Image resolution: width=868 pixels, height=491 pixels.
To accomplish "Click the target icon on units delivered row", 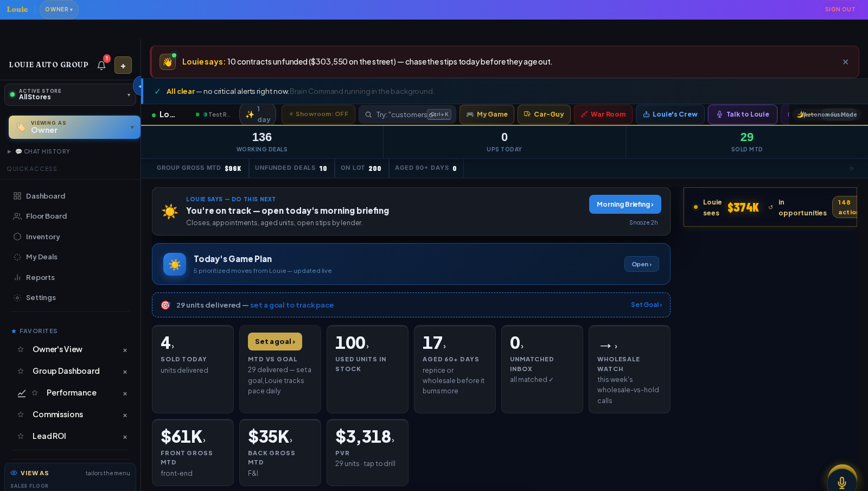I will (165, 305).
